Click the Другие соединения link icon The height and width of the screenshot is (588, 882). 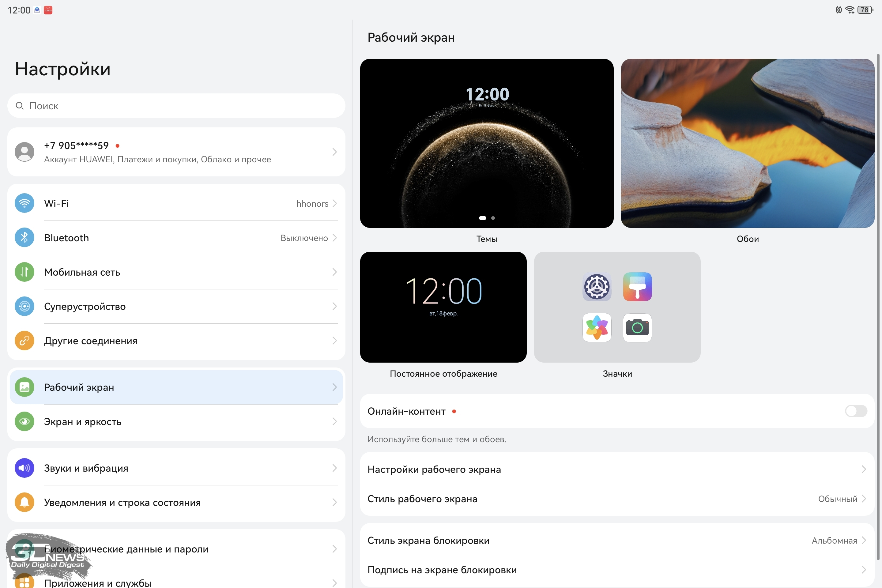pos(24,341)
